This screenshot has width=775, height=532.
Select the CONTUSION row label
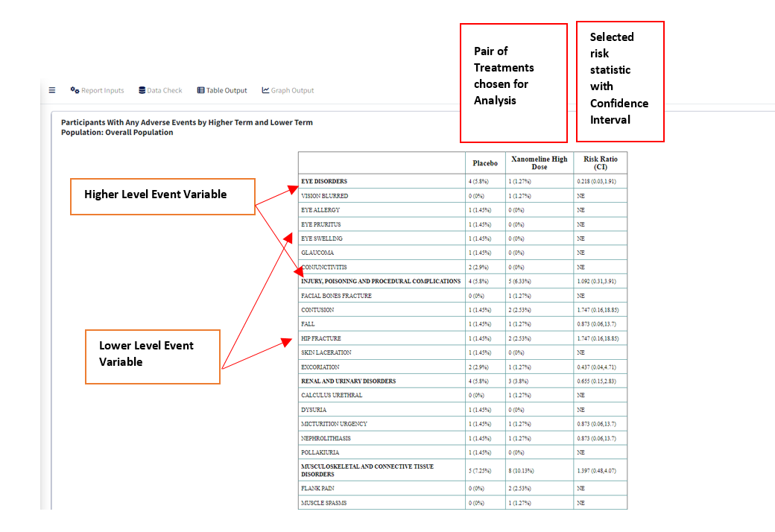click(317, 310)
